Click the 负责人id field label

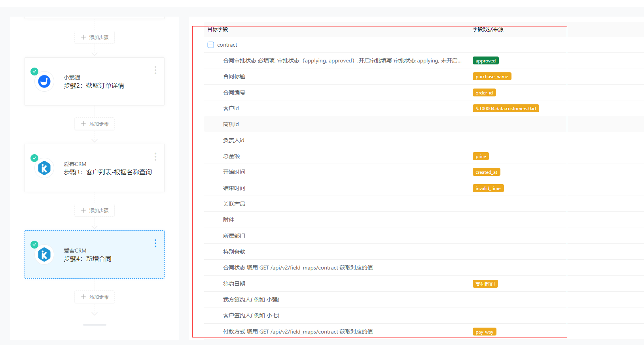pos(234,140)
